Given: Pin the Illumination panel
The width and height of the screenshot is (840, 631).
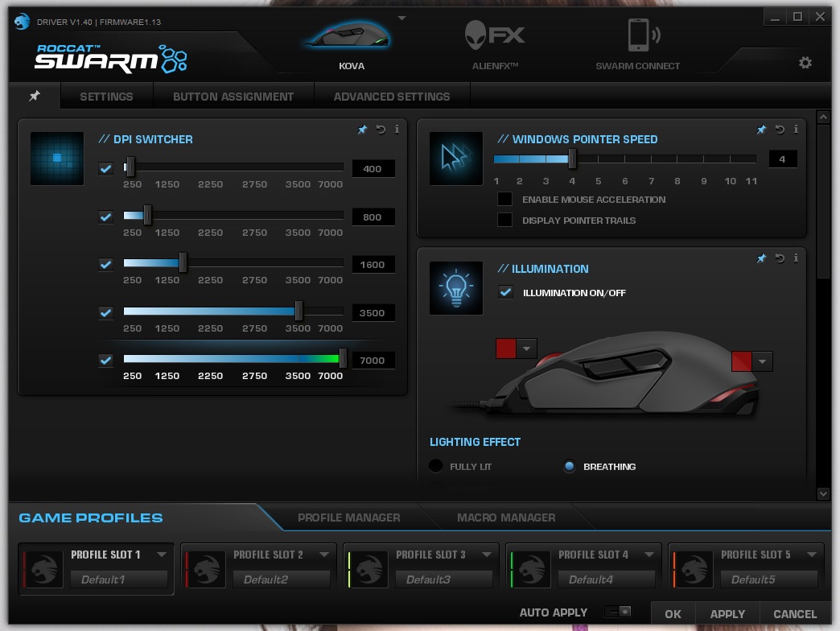Looking at the screenshot, I should tap(760, 258).
